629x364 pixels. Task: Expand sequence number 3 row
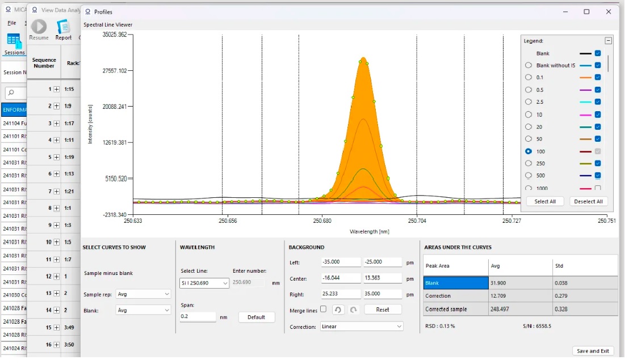tap(57, 124)
